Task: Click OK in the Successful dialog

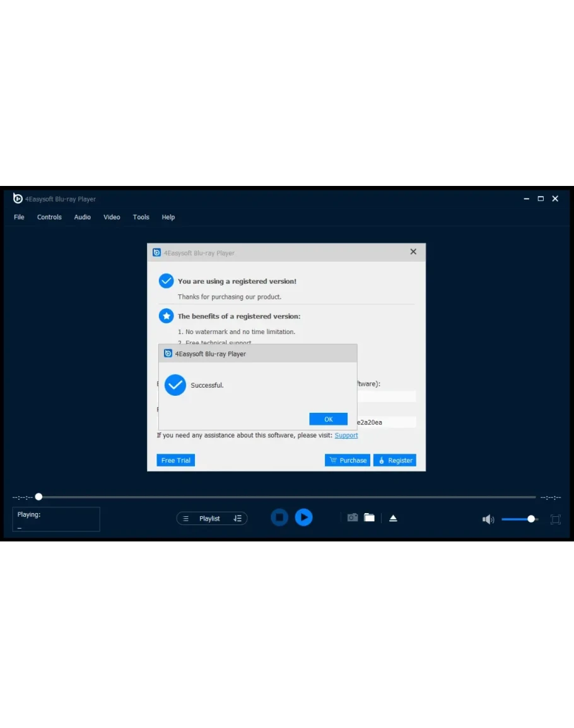Action: pyautogui.click(x=328, y=419)
